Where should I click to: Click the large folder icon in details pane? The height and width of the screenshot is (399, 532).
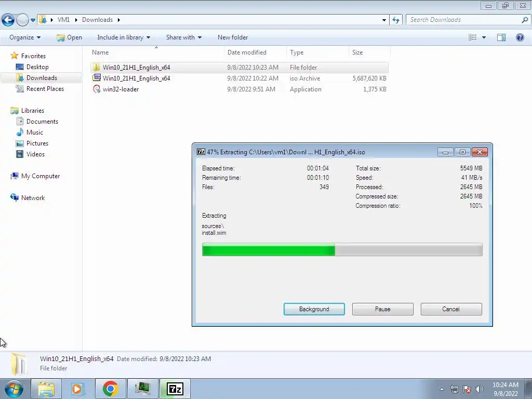tap(18, 364)
